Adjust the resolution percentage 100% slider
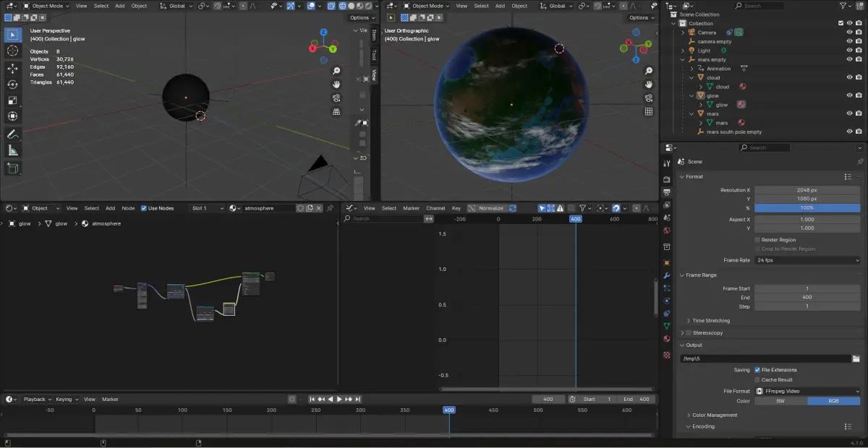The width and height of the screenshot is (868, 448). point(808,208)
